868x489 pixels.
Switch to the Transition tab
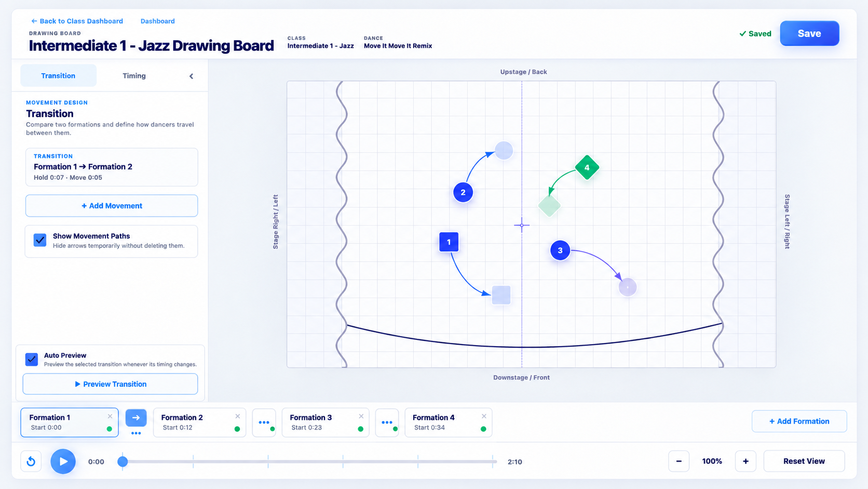point(58,76)
